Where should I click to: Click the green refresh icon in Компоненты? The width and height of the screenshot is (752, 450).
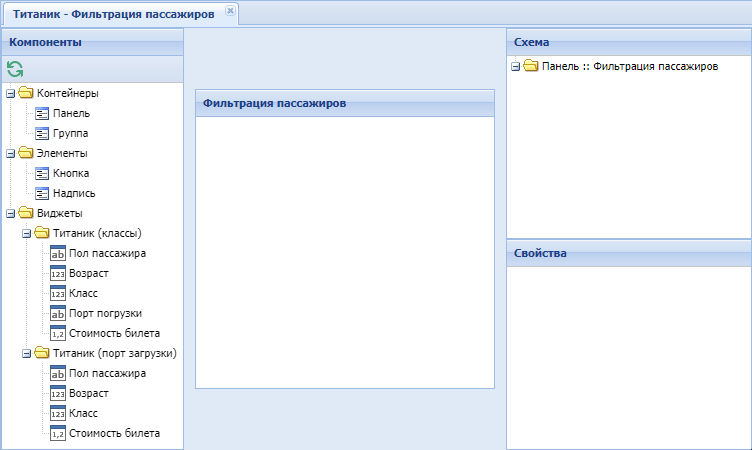click(15, 69)
